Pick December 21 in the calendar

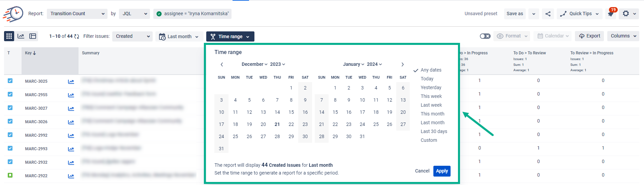pos(277,124)
